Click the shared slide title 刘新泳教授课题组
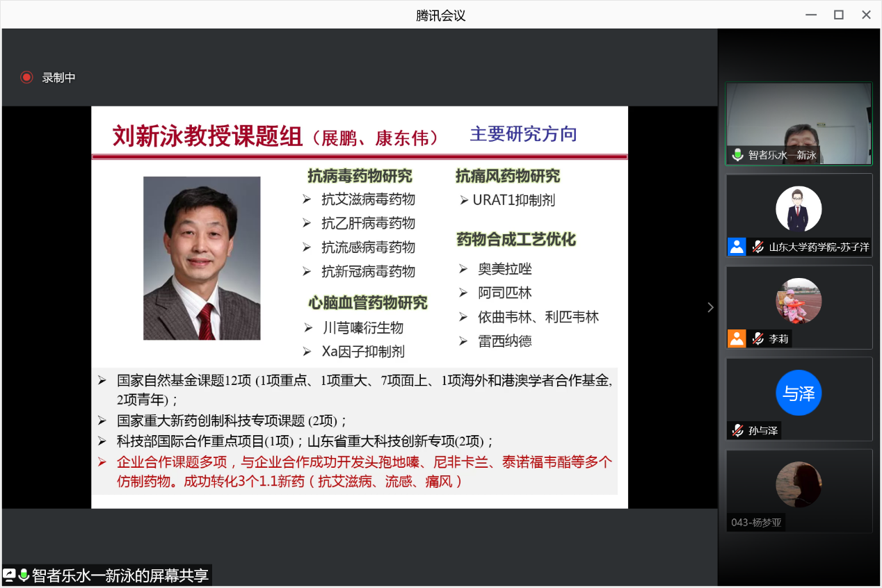Screen dimensions: 882x588 pos(207,136)
